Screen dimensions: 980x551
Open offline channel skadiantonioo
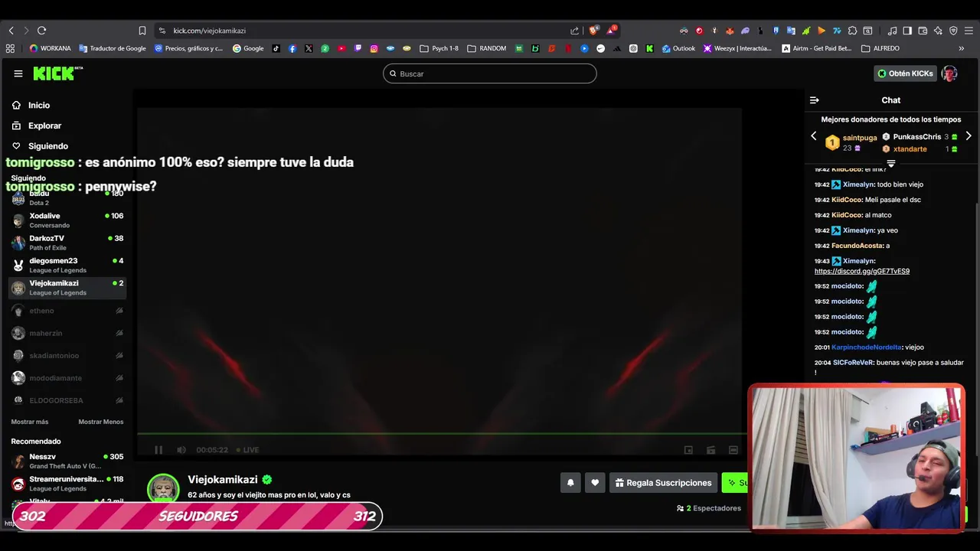67,355
